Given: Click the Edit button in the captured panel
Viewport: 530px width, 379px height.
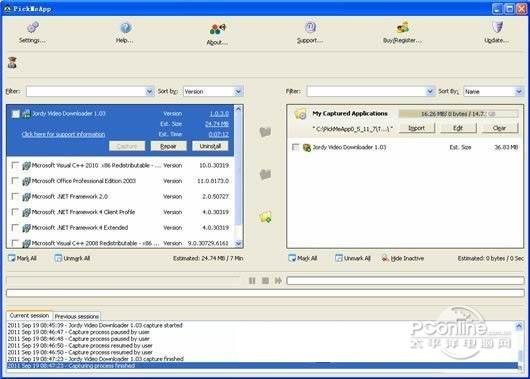Looking at the screenshot, I should coord(458,128).
